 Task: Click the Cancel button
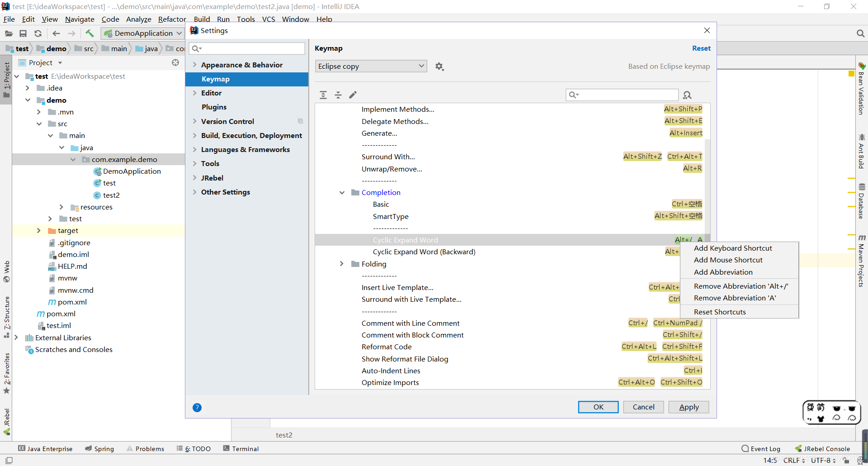(x=643, y=407)
